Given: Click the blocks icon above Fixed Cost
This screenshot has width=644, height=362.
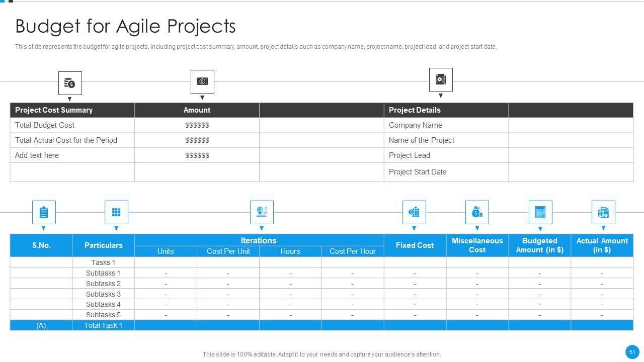Looking at the screenshot, I should (414, 212).
